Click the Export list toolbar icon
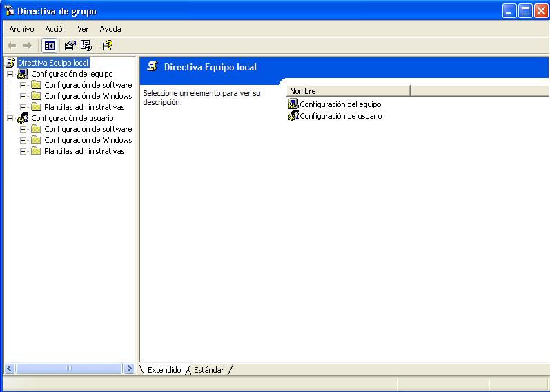The width and height of the screenshot is (550, 392). pos(86,46)
